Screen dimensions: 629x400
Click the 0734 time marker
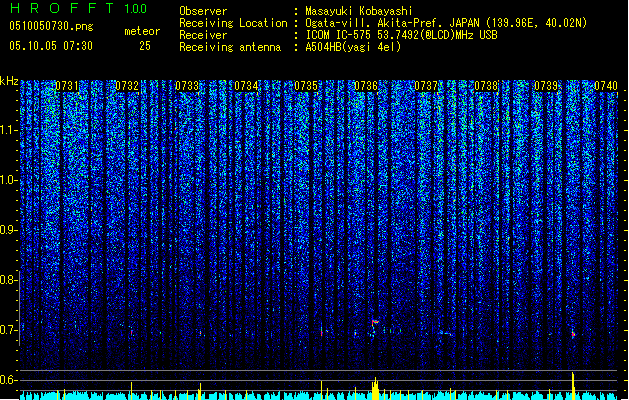click(x=246, y=86)
